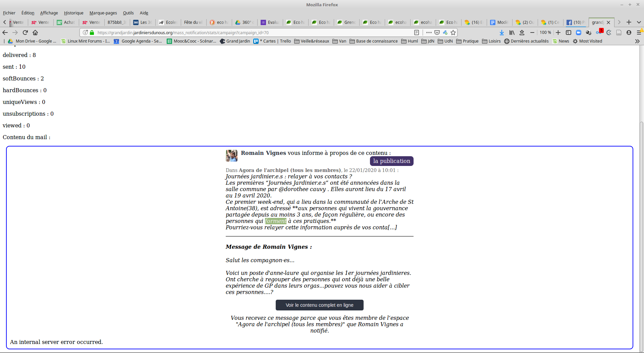Save page to Pocket
644x353 pixels.
437,33
